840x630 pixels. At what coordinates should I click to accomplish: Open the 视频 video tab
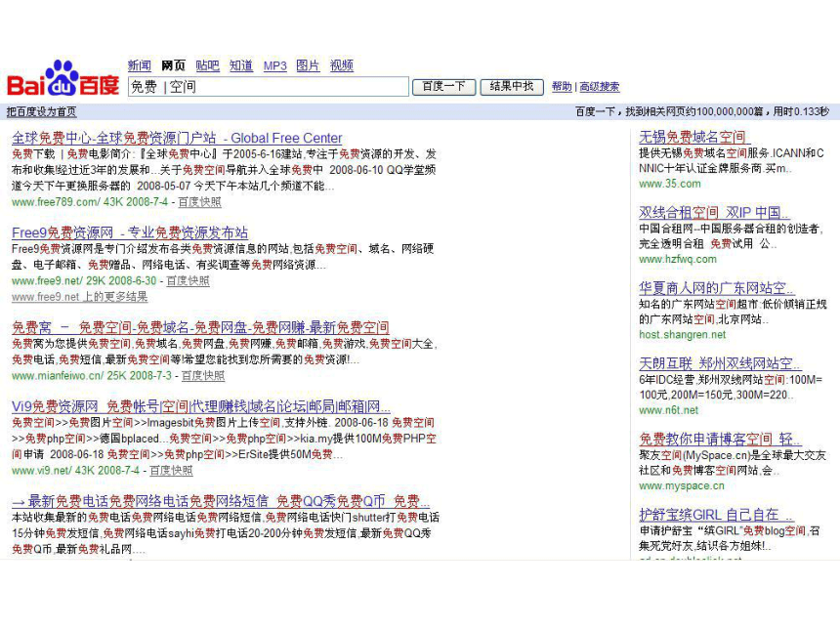(342, 65)
